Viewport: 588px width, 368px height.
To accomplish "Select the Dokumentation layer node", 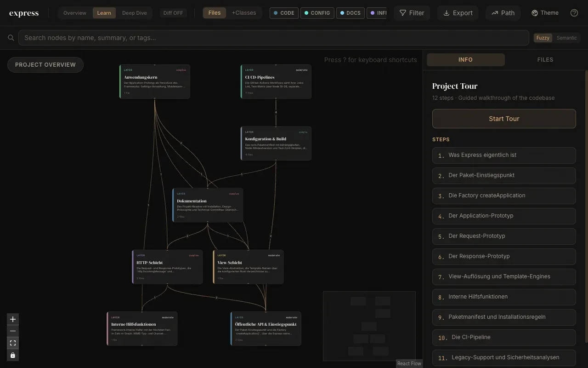I will (208, 205).
